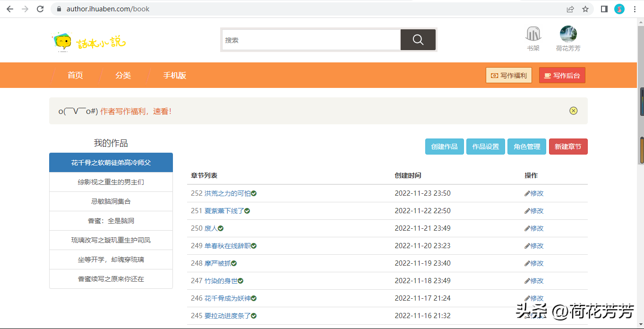
Task: Toggle the browser side panel
Action: click(604, 9)
